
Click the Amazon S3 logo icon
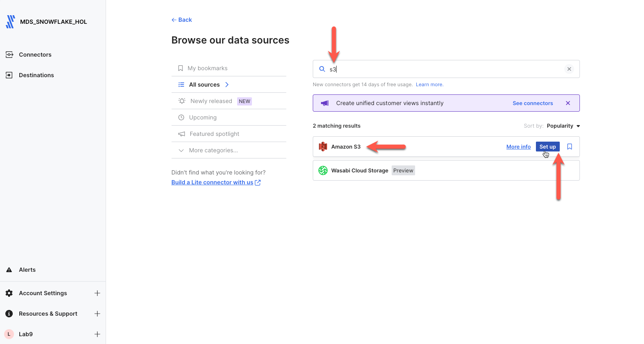[323, 147]
